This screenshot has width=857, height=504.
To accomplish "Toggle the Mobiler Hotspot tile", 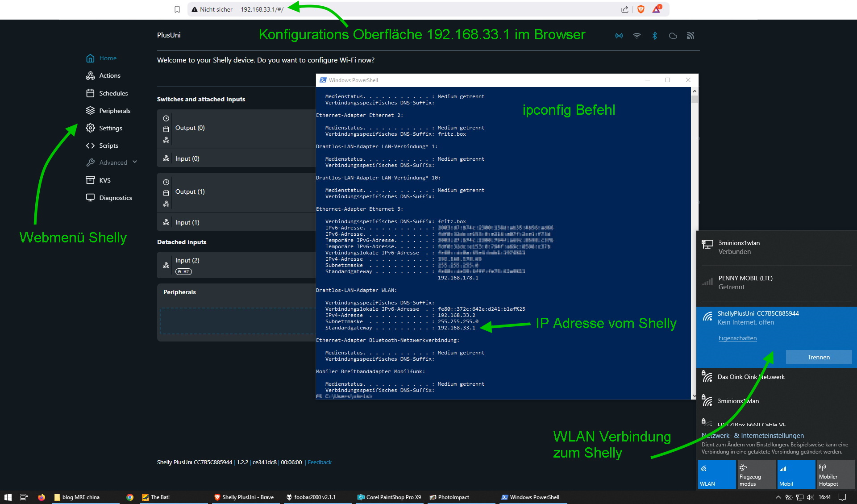I will (836, 475).
